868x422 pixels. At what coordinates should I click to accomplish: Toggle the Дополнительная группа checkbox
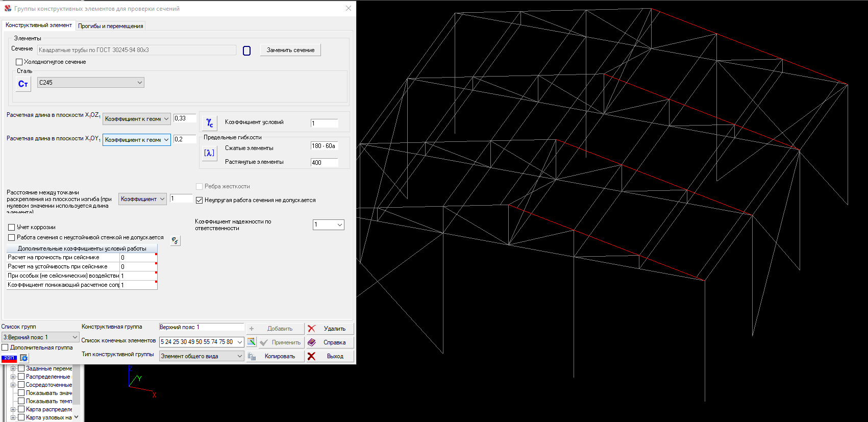click(x=5, y=347)
